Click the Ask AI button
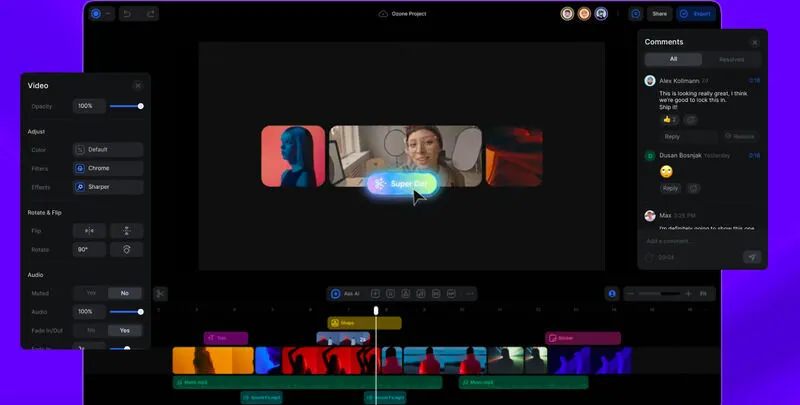Viewport: 800px width, 405px height. pyautogui.click(x=345, y=294)
